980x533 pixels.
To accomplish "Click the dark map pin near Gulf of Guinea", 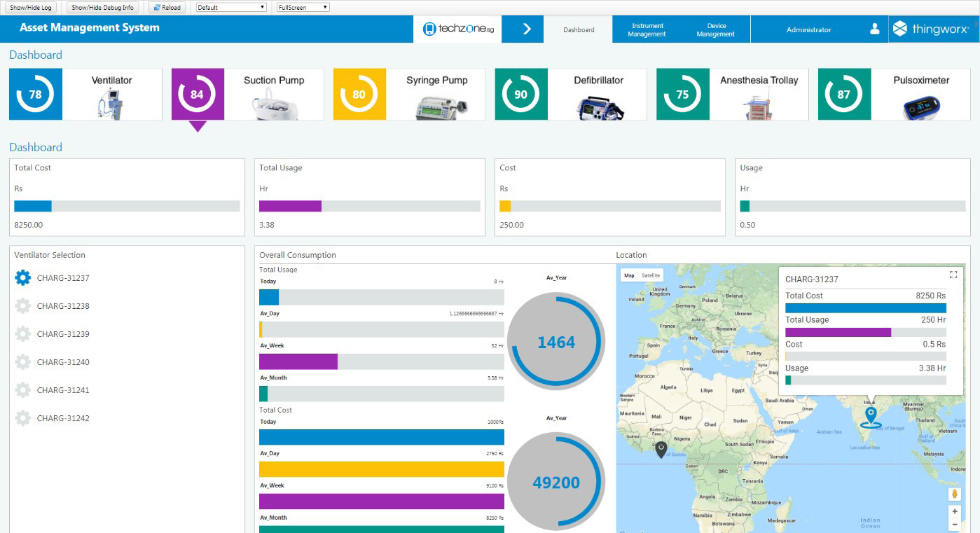I will [661, 450].
